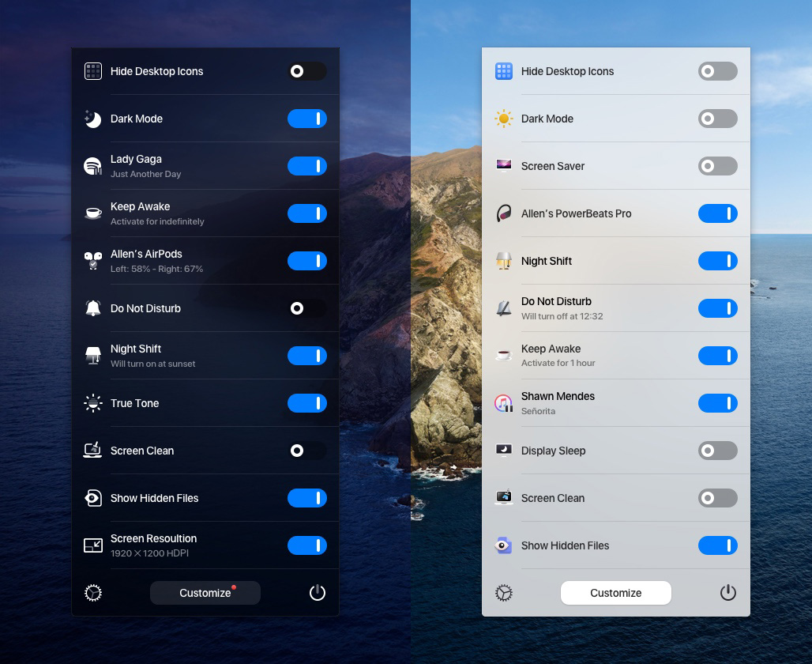The image size is (812, 664).
Task: Open Spotify via the Lady Gaga icon
Action: point(93,166)
